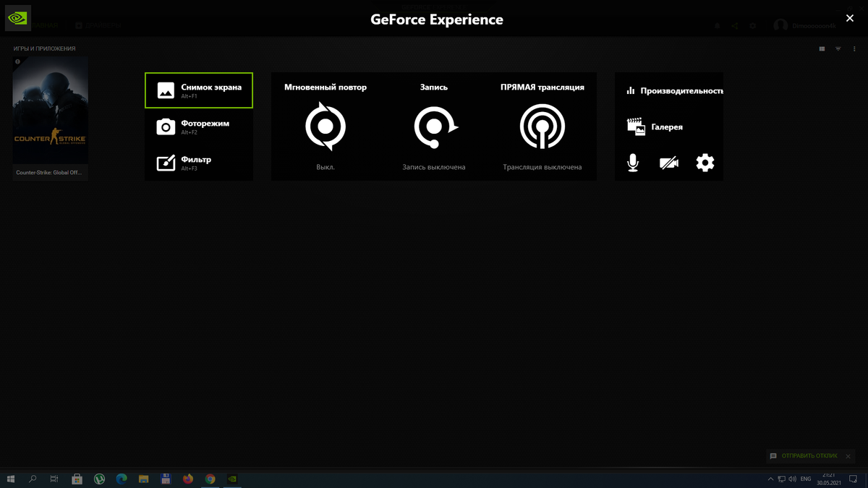This screenshot has height=488, width=868.
Task: Click the Counter-Strike: Global Off... title label
Action: tap(49, 173)
